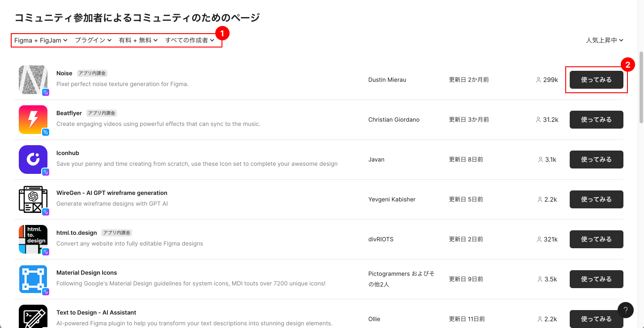Click the user count icon beside 31.2k
Viewport: 644px width, 328px height.
[539, 120]
